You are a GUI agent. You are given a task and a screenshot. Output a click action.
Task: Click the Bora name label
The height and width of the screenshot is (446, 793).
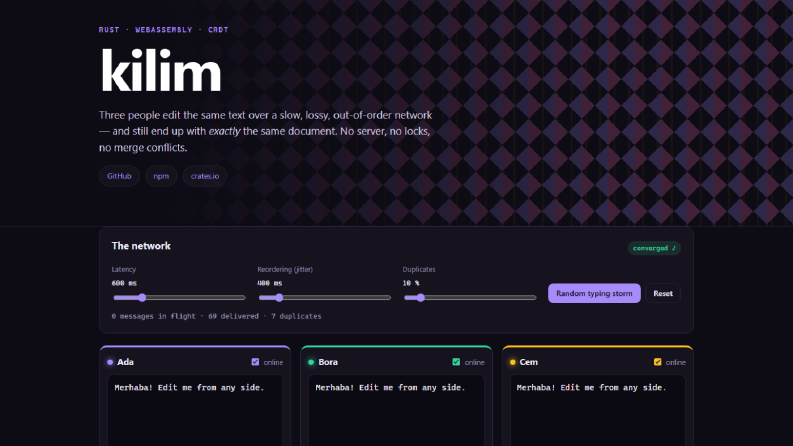click(x=328, y=362)
